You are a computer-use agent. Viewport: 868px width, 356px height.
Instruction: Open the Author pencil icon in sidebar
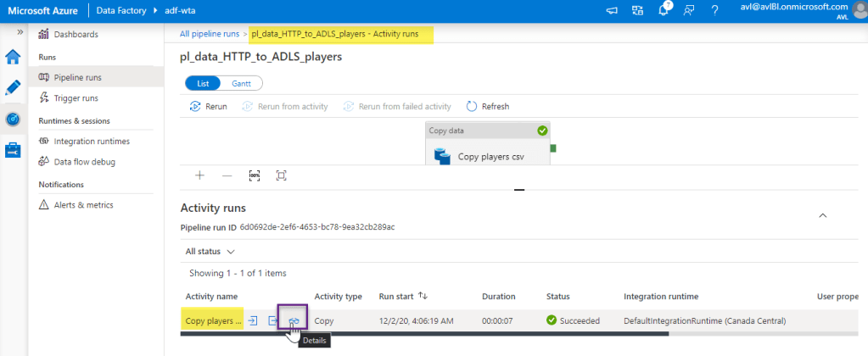click(13, 87)
